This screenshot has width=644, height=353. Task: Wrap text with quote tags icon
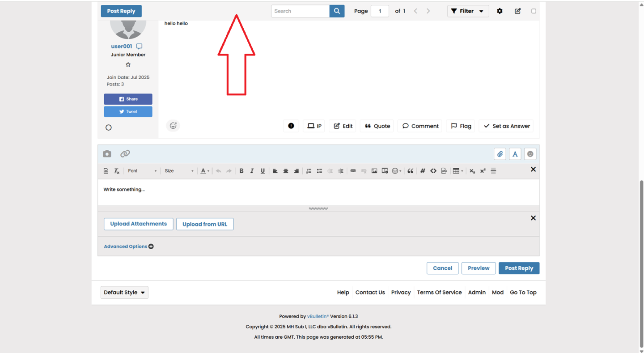point(410,171)
